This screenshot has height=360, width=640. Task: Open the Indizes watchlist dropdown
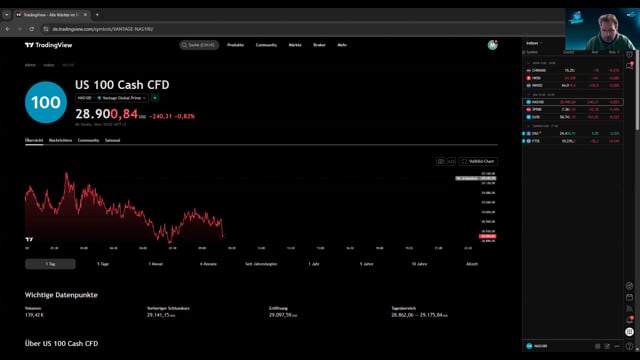tap(534, 43)
